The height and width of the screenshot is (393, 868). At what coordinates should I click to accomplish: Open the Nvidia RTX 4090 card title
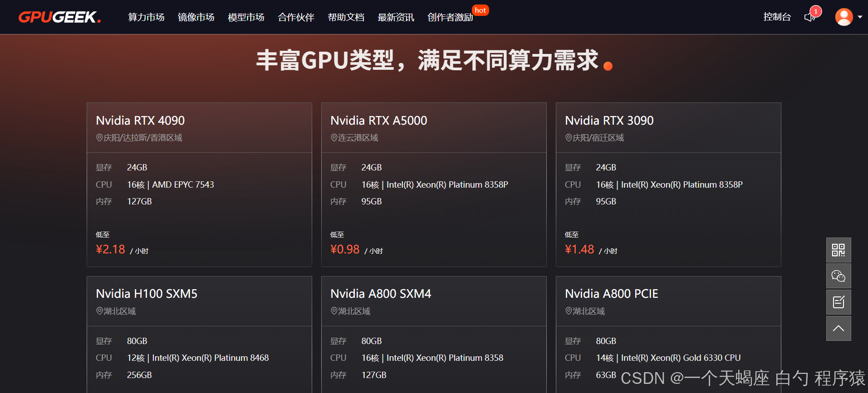(x=140, y=121)
